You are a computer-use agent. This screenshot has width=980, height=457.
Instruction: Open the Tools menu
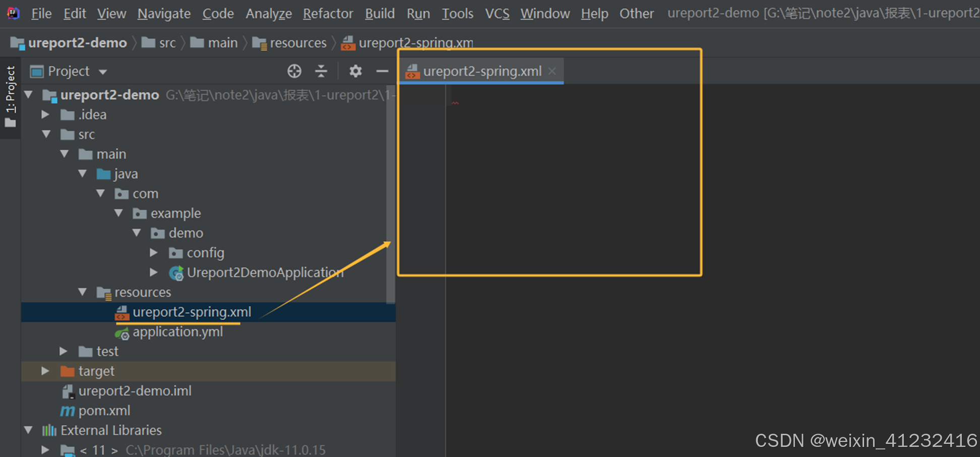pos(457,14)
